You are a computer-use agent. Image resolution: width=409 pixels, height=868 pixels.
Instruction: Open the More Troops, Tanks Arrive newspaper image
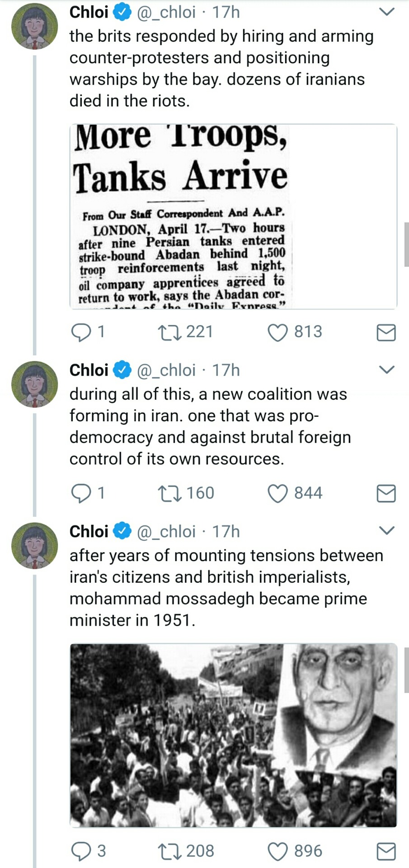click(x=233, y=217)
